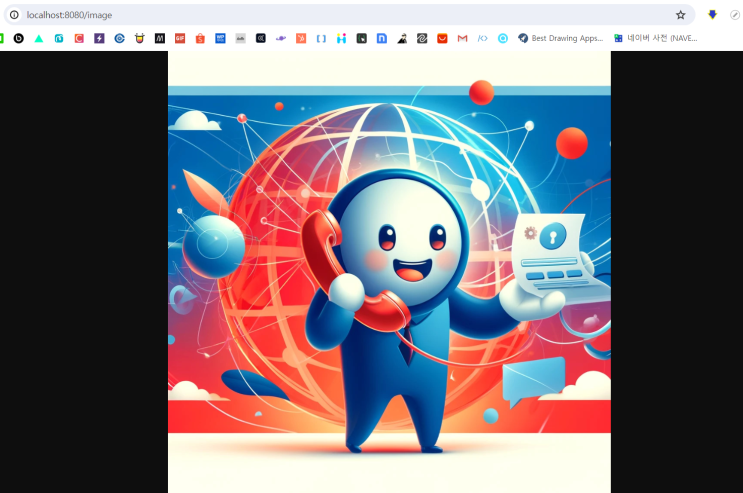Click the gray pencil extension icon
This screenshot has height=493, width=743.
pyautogui.click(x=735, y=15)
